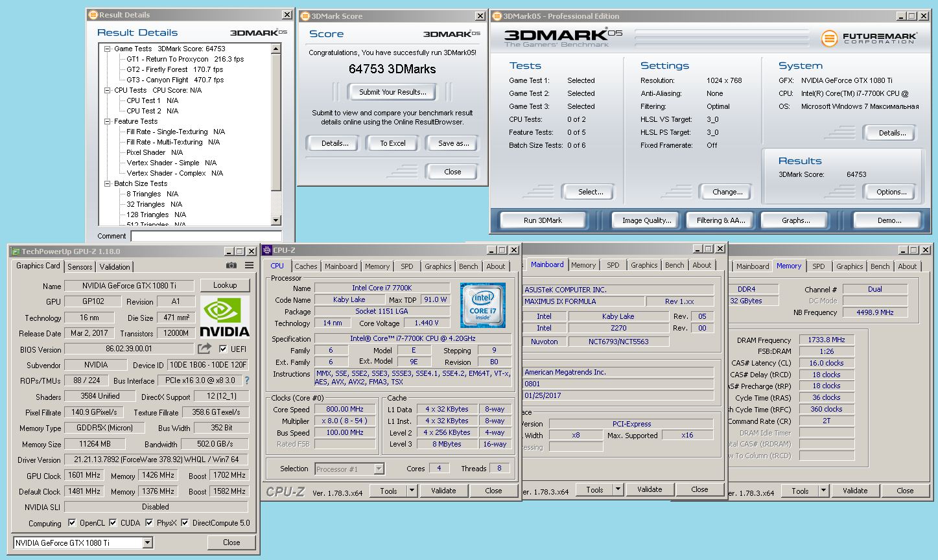The width and height of the screenshot is (938, 560).
Task: Switch to the Sensors tab in GPU-Z
Action: 80,266
